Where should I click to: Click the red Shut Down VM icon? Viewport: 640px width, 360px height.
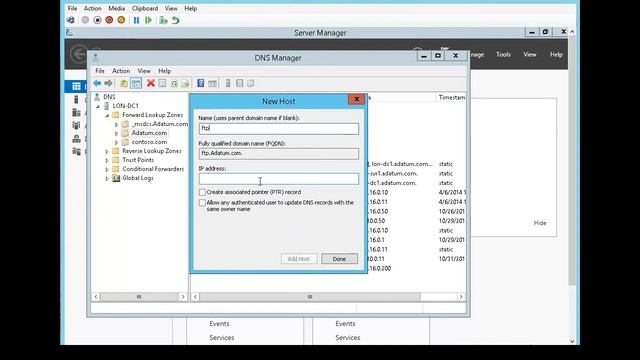point(109,20)
